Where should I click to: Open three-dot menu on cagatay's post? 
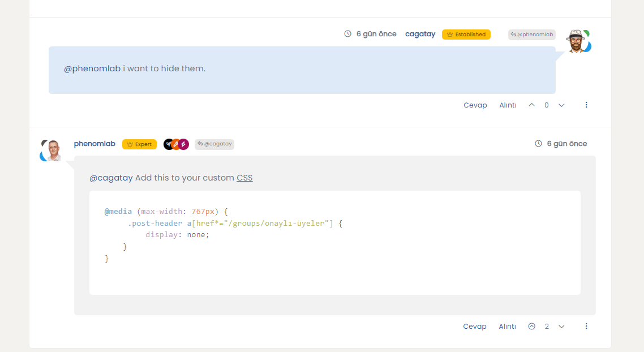586,105
